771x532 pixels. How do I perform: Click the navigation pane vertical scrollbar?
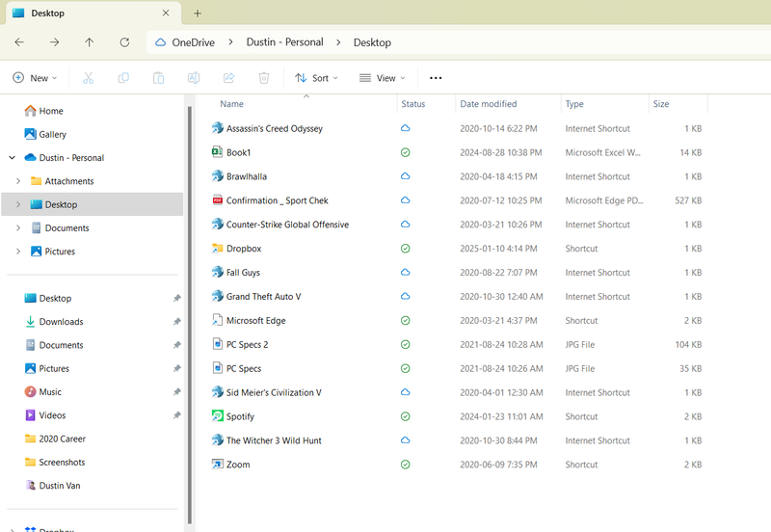(190, 308)
